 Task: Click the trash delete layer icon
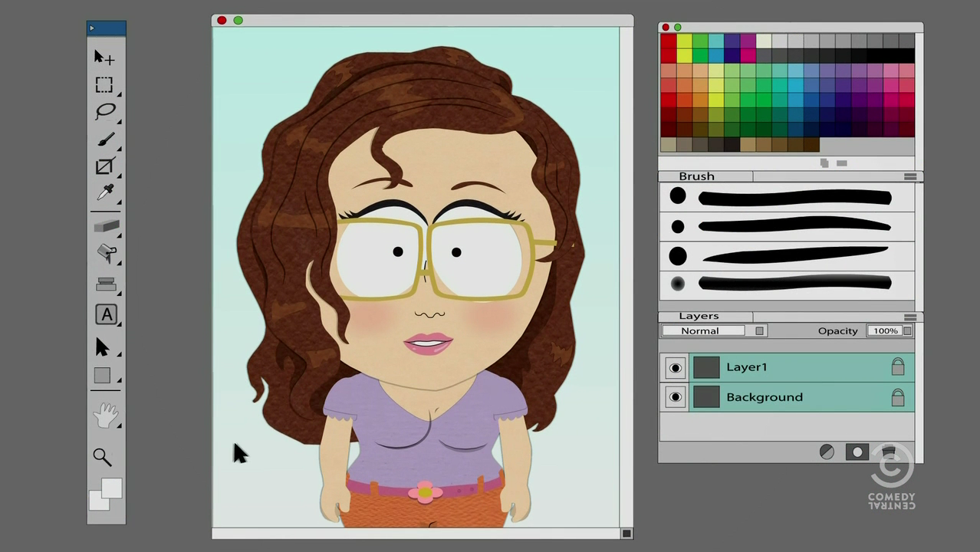[889, 452]
